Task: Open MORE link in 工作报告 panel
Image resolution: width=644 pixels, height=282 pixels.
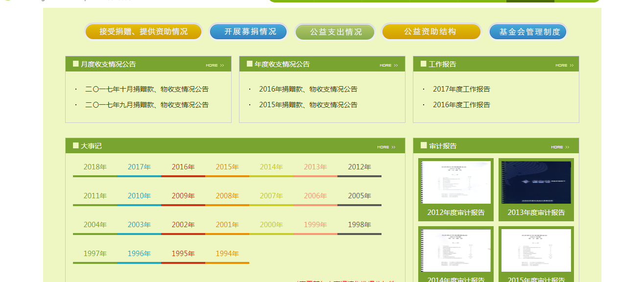Action: pos(564,65)
